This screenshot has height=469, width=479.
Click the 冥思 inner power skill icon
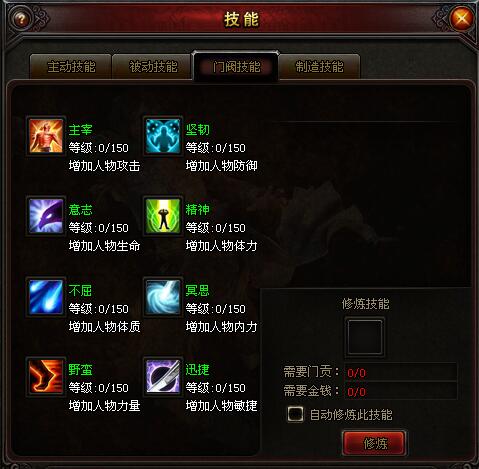point(163,297)
